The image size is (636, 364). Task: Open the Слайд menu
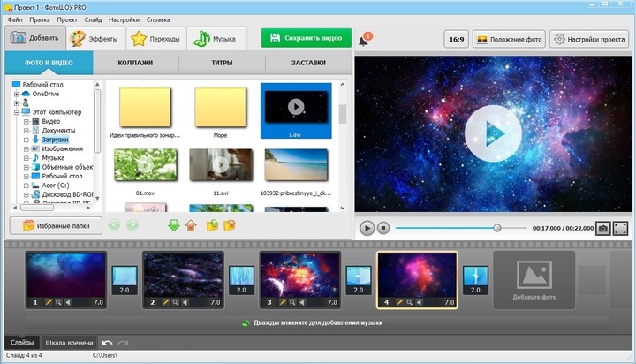[94, 19]
